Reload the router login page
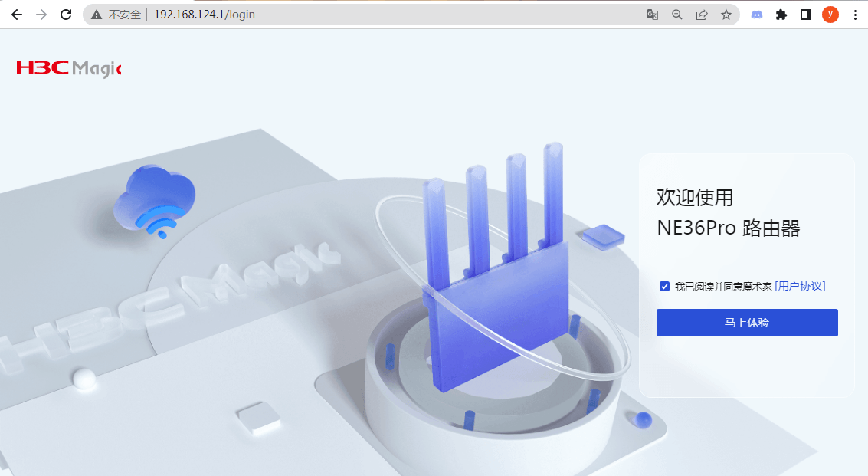Viewport: 868px width, 476px height. click(66, 15)
